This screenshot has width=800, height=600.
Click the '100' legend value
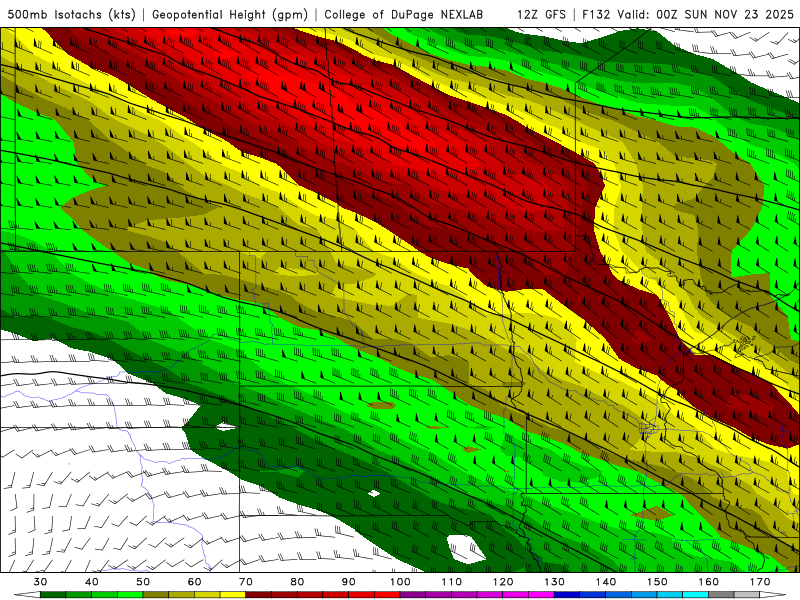401,582
